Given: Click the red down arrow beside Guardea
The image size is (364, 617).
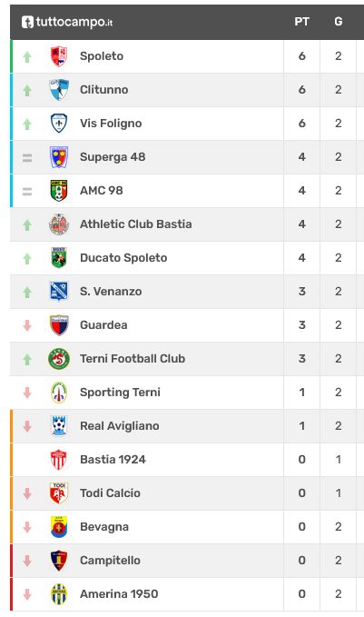Looking at the screenshot, I should point(27,325).
